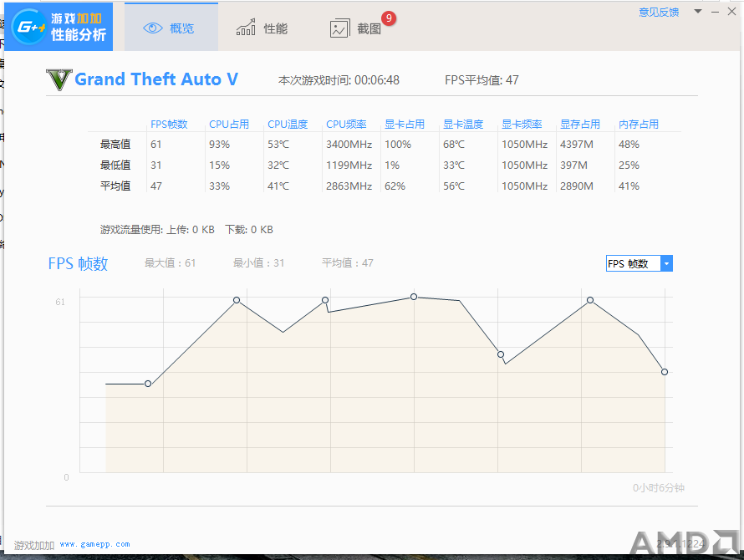The image size is (744, 560).
Task: Open the 截图 screenshots tab
Action: (356, 28)
